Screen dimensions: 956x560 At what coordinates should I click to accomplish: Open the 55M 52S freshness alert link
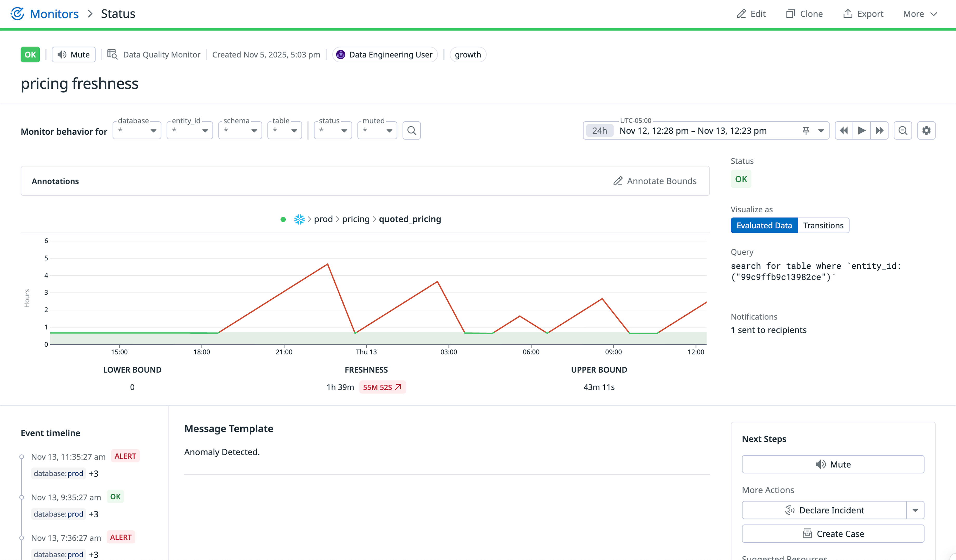click(x=383, y=387)
